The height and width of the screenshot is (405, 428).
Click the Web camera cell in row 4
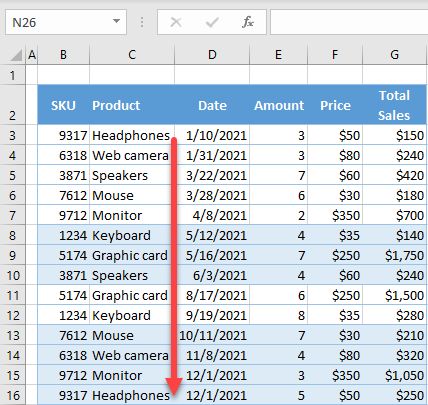tap(132, 155)
